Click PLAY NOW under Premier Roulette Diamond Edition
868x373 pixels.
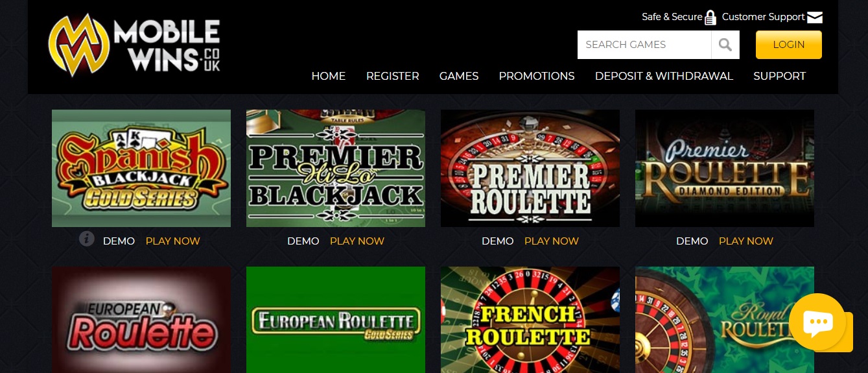[x=746, y=241]
